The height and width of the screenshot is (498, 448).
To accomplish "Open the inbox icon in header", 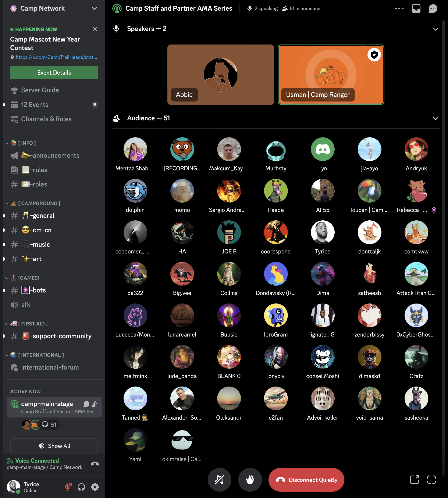I will click(x=416, y=8).
